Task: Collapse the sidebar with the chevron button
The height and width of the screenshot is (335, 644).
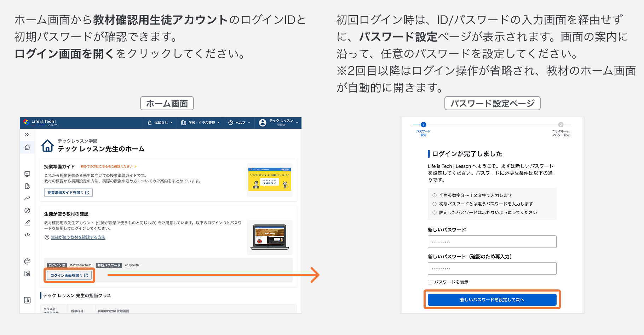Action: click(x=27, y=134)
